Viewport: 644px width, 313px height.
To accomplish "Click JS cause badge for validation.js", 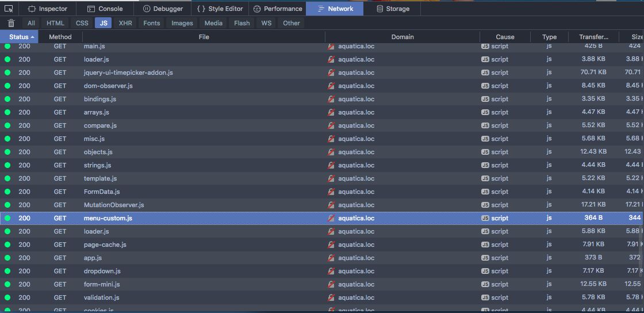I will tap(485, 297).
